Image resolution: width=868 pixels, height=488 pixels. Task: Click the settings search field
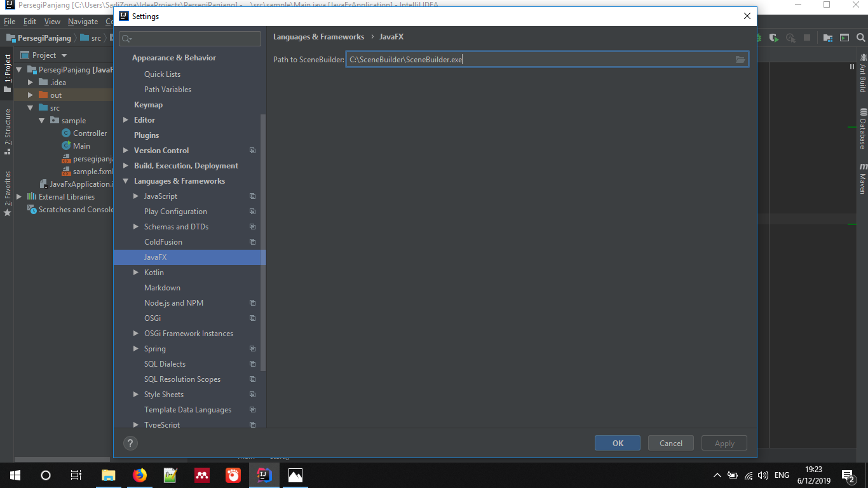(x=190, y=39)
